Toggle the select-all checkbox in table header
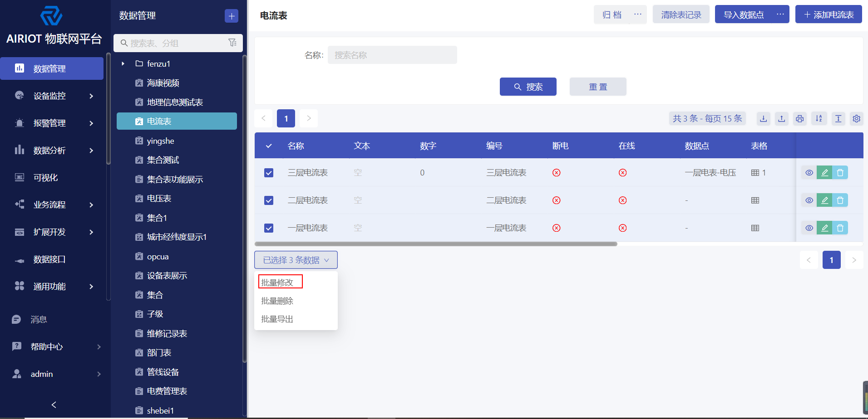This screenshot has width=868, height=419. 269,146
